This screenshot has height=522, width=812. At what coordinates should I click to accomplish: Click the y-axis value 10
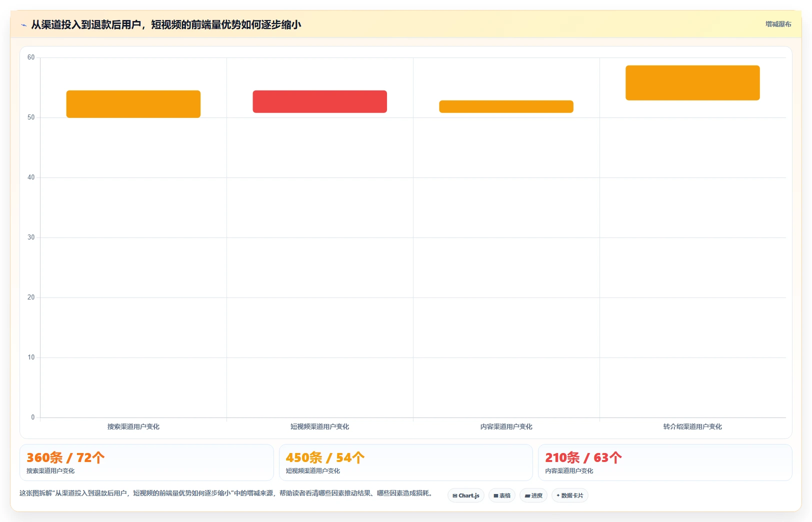[31, 357]
